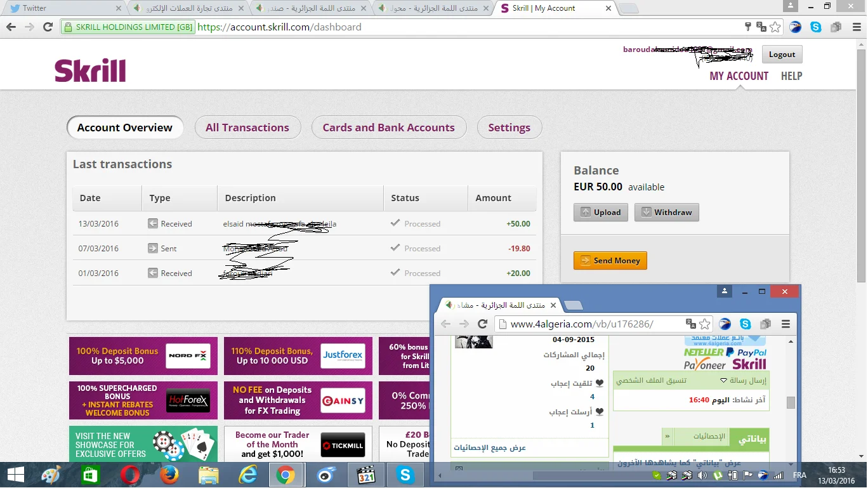Screen dimensions: 868x488
Task: Switch to the All Transactions tab
Action: click(x=247, y=128)
